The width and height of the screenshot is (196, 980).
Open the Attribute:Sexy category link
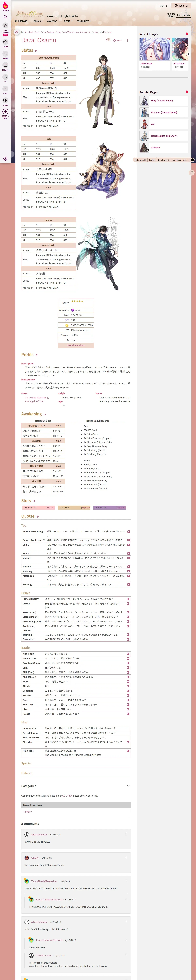click(x=32, y=32)
